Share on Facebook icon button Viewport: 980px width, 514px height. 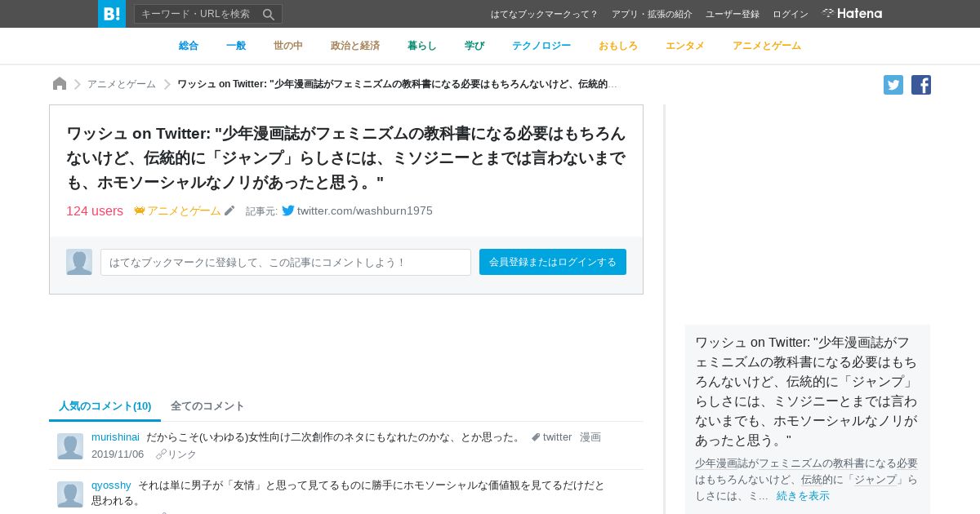(x=921, y=85)
